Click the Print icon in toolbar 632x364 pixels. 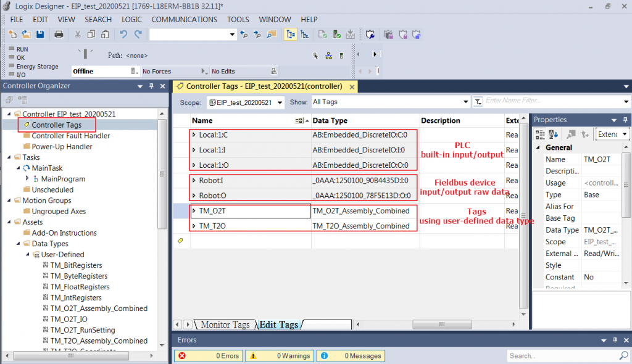59,35
